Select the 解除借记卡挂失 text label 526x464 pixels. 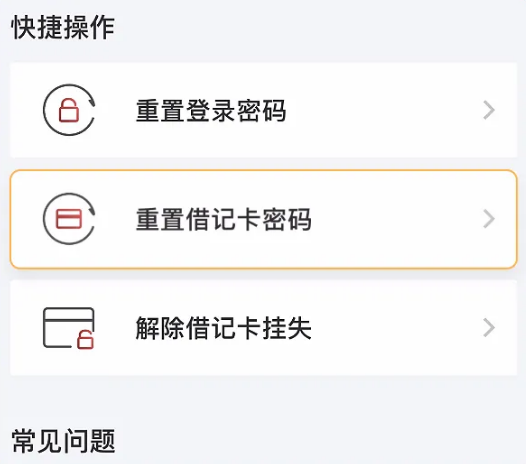[223, 328]
